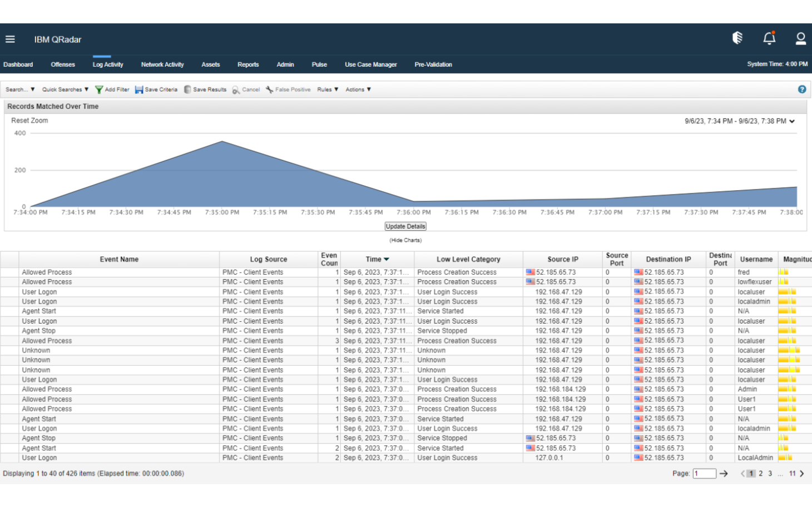Open the Quick Searches dropdown

pyautogui.click(x=62, y=90)
